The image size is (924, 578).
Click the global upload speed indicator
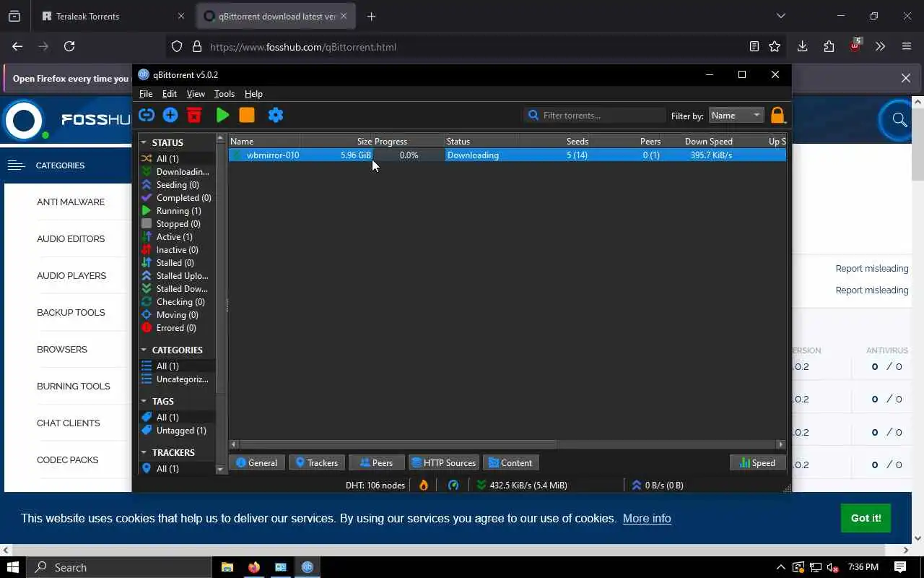[658, 485]
